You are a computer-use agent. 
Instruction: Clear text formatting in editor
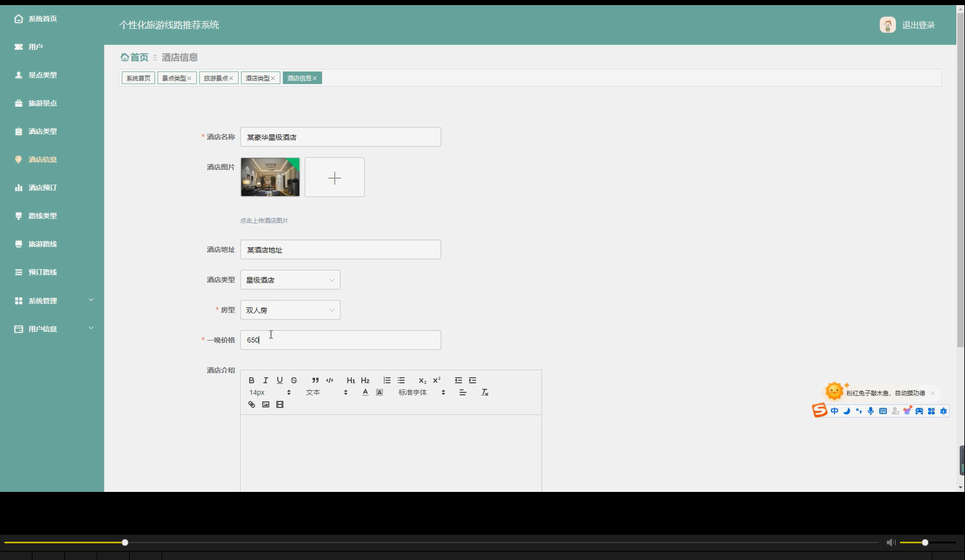coord(484,393)
